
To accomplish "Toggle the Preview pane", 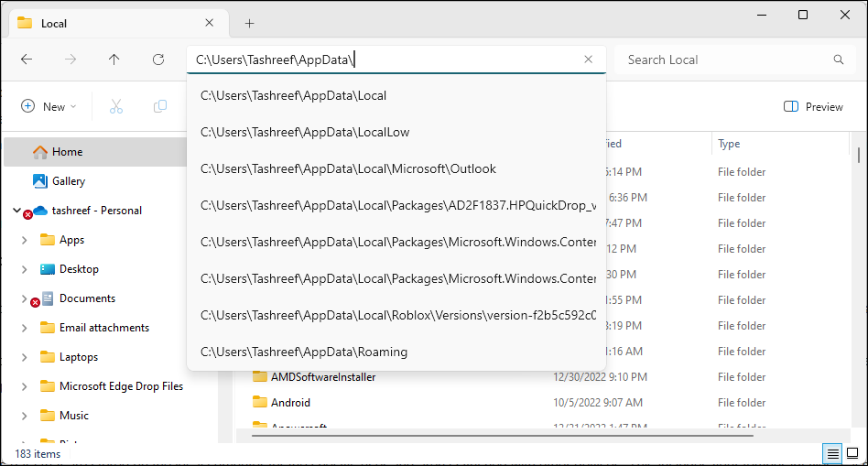I will point(813,106).
